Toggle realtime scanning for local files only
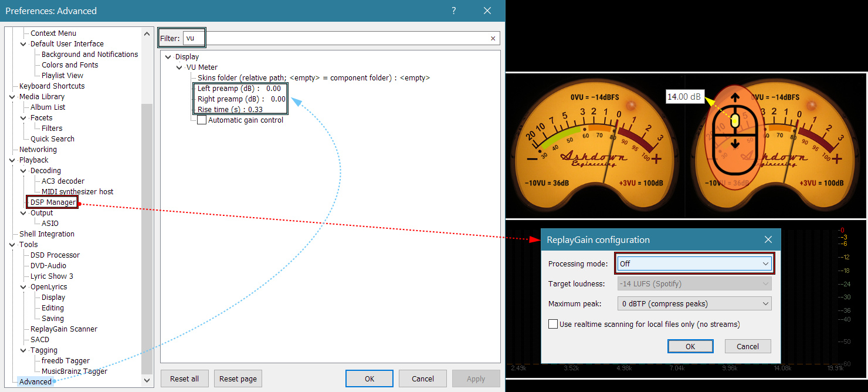Image resolution: width=868 pixels, height=392 pixels. pos(553,324)
